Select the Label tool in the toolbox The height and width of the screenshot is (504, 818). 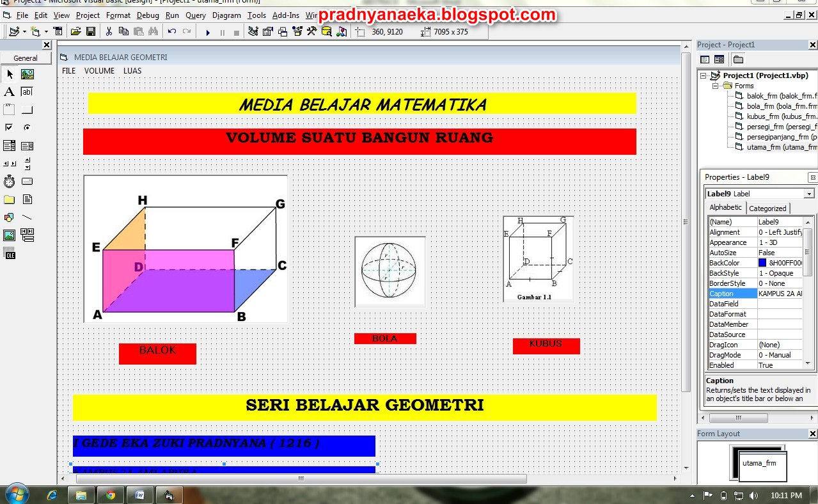(x=9, y=92)
